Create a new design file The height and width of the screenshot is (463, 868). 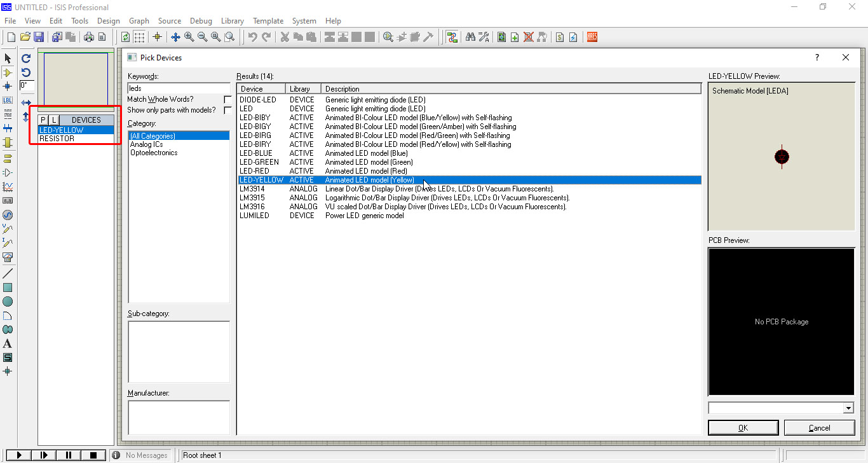(x=11, y=38)
